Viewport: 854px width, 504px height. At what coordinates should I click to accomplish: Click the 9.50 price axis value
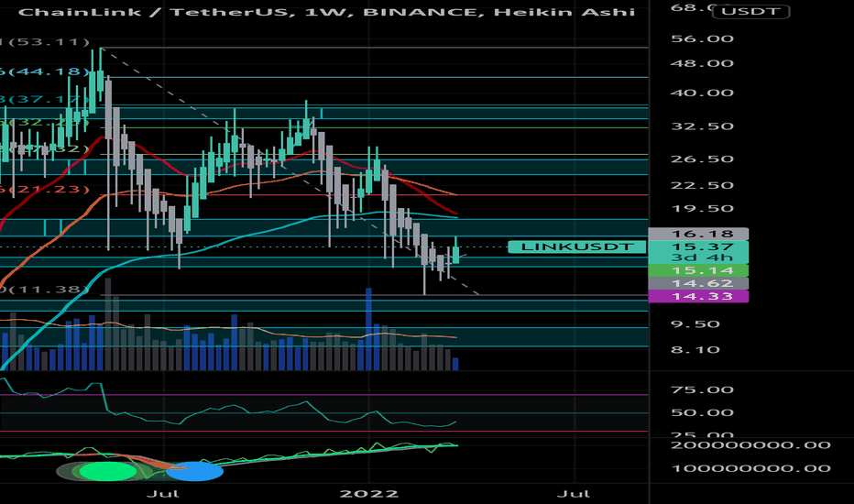[695, 324]
